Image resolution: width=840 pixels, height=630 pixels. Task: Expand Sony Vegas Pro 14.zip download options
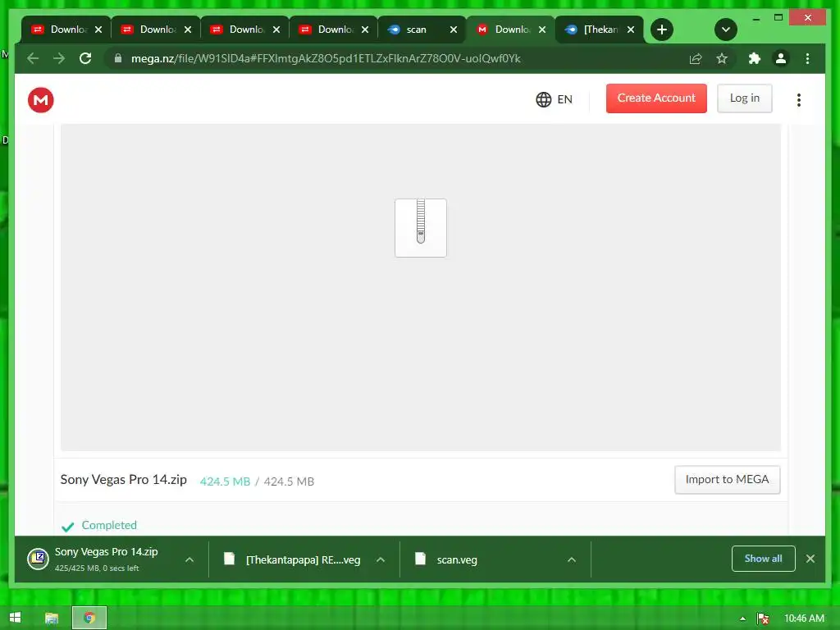(189, 559)
